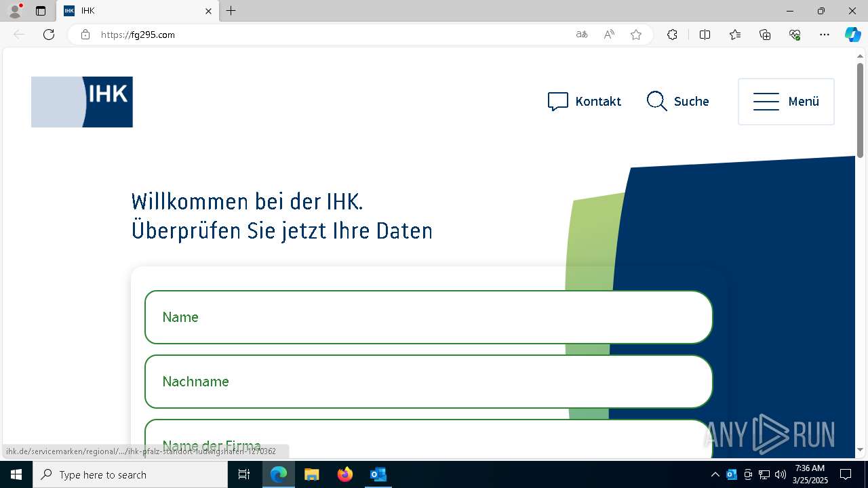Viewport: 868px width, 488px height.
Task: Open the Collections icon
Action: click(x=765, y=35)
